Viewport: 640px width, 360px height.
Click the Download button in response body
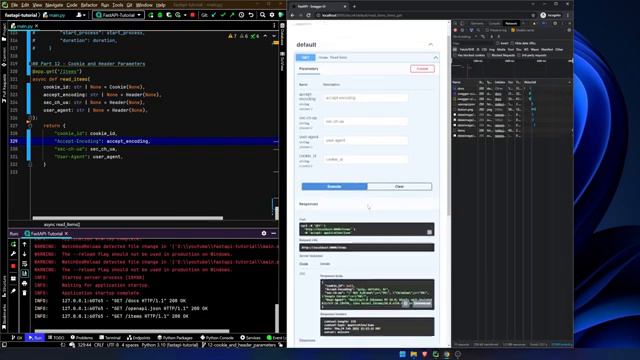422,303
